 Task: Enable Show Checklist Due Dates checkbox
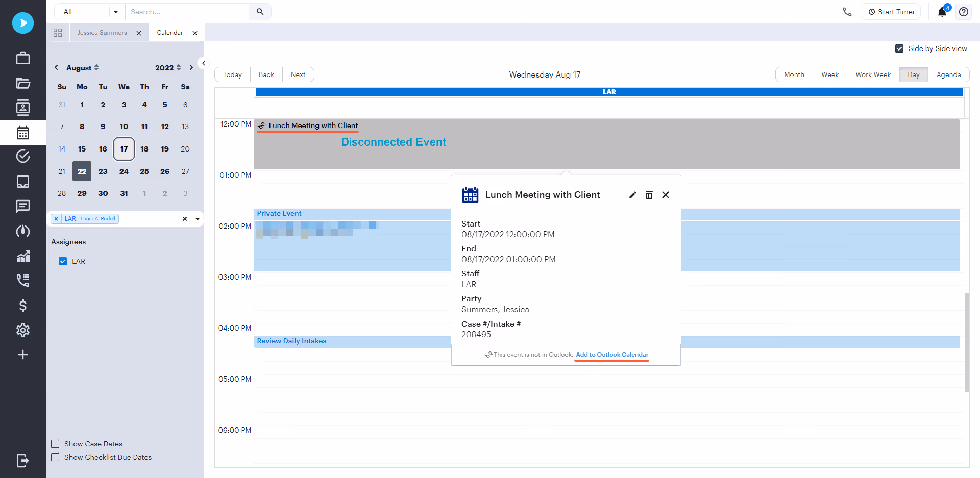[x=55, y=457]
